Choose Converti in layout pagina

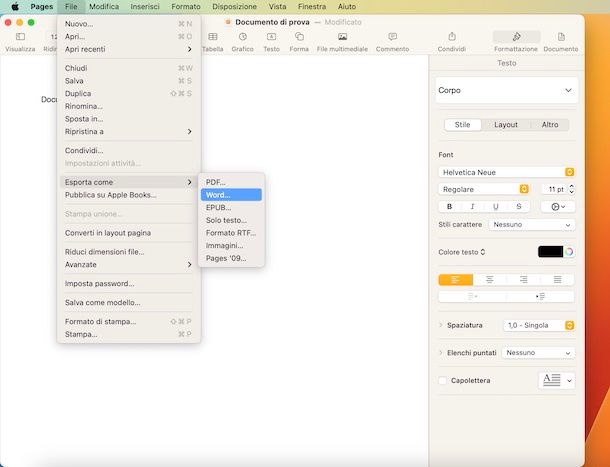point(128,233)
